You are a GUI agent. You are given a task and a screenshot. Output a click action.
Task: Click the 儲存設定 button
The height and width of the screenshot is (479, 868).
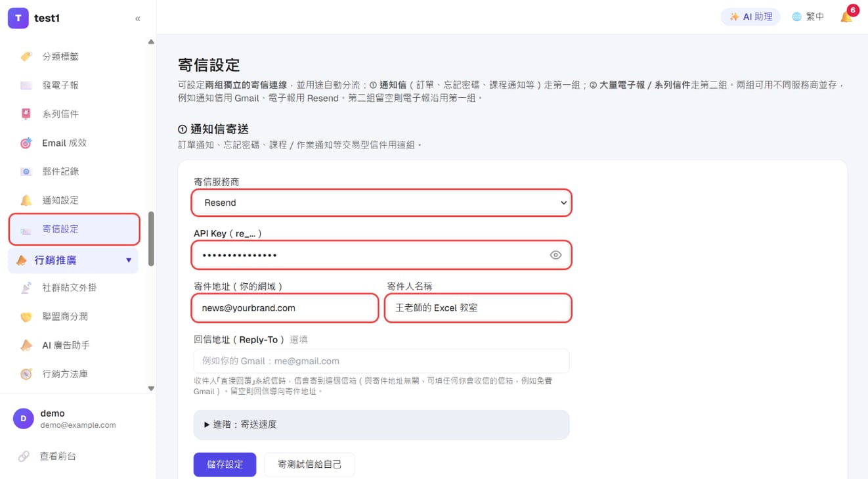225,465
